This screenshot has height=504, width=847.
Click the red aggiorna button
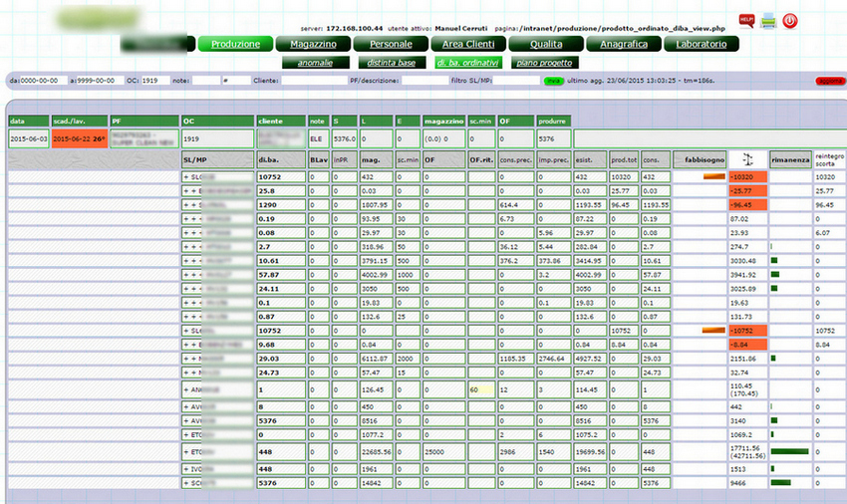pyautogui.click(x=829, y=80)
